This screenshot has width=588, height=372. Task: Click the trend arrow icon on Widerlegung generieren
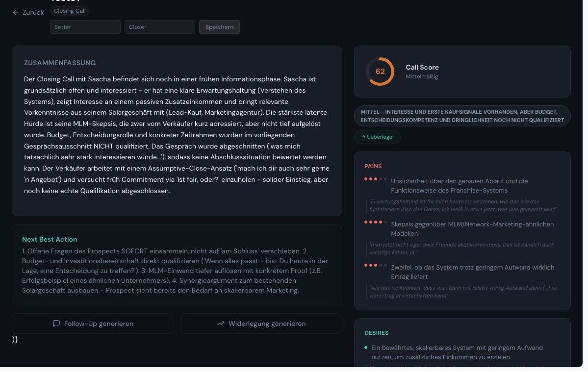pyautogui.click(x=221, y=323)
